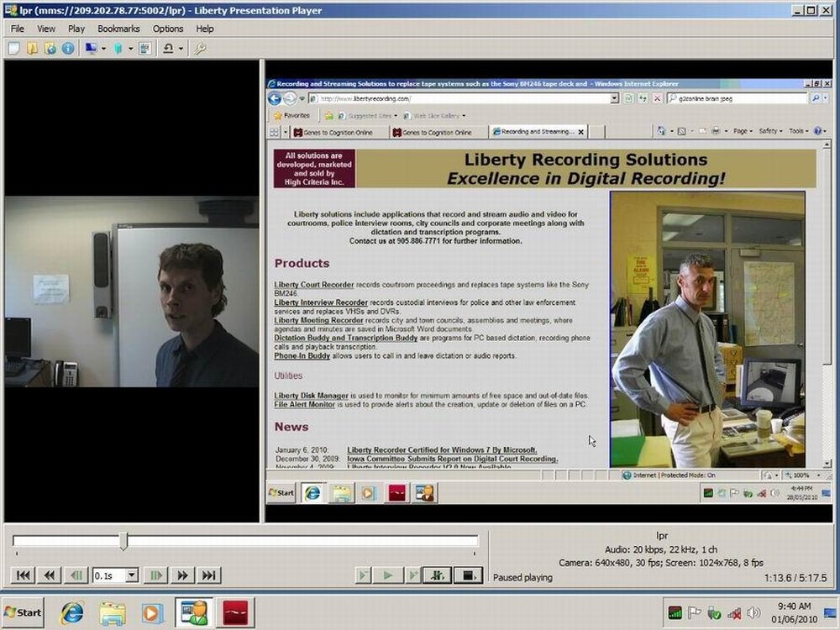Expand the dropdown beside the monitor icon

point(102,48)
